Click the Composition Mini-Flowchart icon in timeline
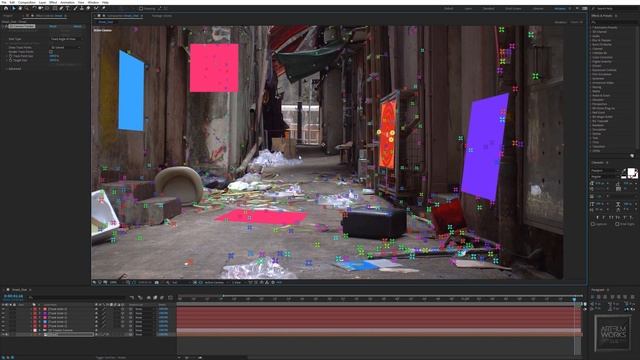This screenshot has height=360, width=640. coord(132,298)
